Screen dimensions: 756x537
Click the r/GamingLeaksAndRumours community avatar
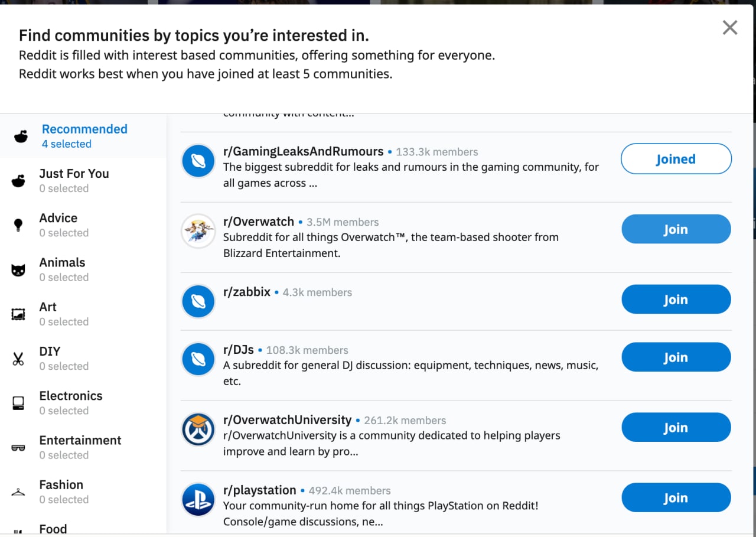(198, 161)
